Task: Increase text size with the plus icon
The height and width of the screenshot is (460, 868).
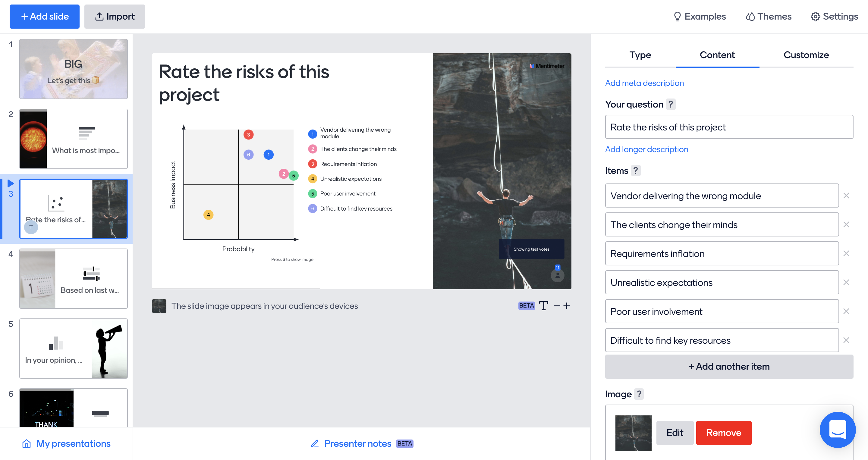Action: 567,306
